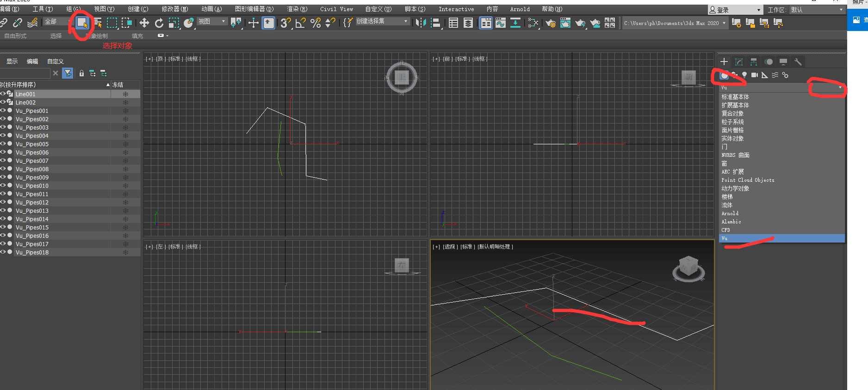Click the Select Object tool

(82, 22)
